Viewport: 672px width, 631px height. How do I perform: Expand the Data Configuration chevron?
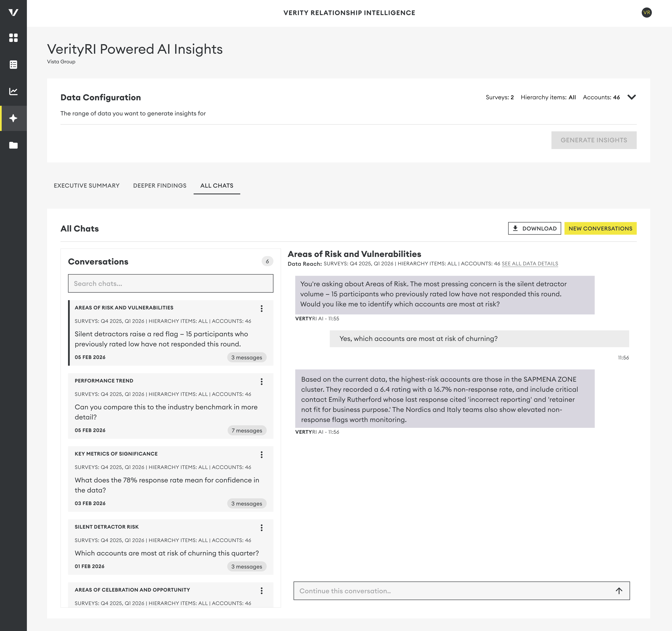[631, 97]
